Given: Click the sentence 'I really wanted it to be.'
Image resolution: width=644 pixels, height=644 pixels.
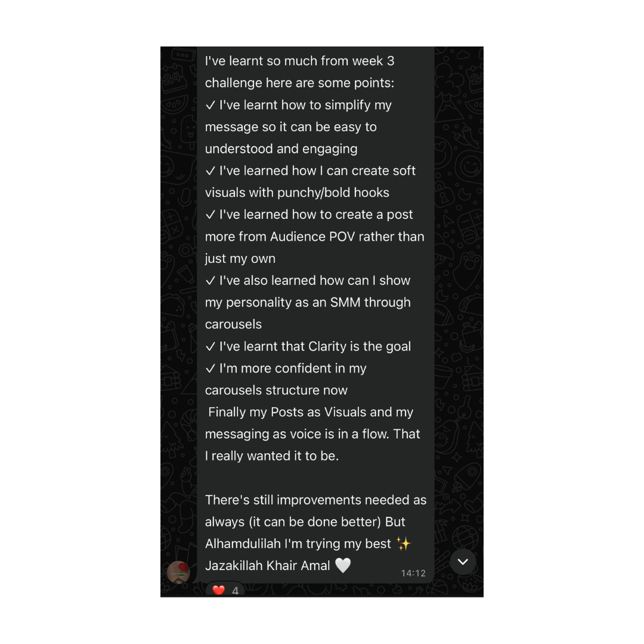Looking at the screenshot, I should tap(271, 456).
